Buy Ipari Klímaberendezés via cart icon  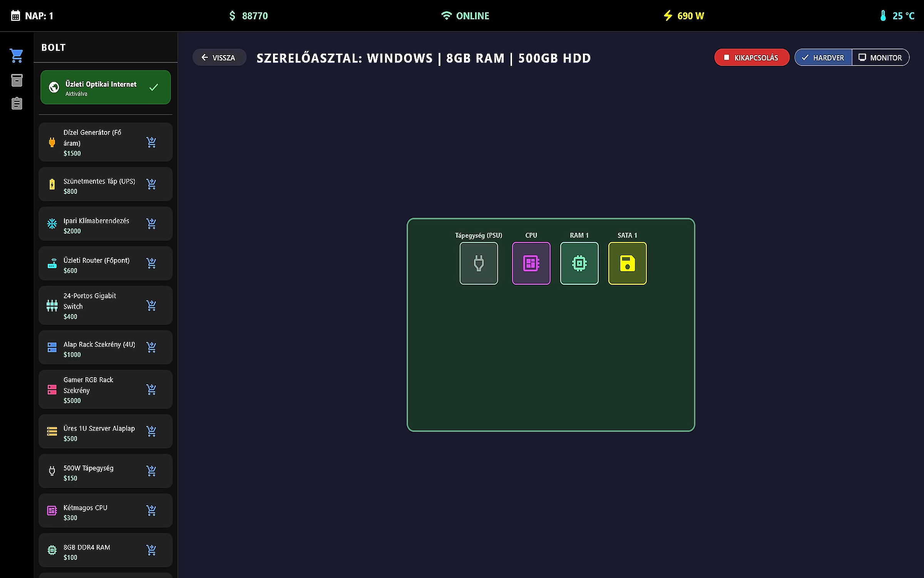[x=151, y=223]
